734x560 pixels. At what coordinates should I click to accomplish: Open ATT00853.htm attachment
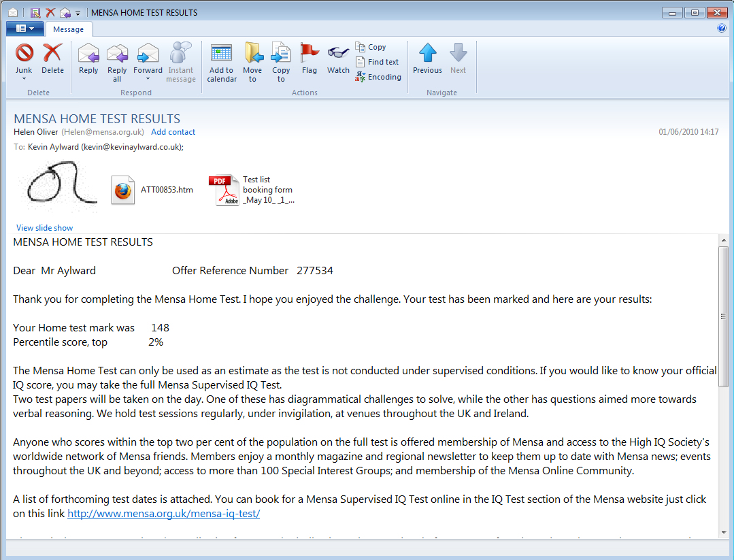[x=152, y=190]
